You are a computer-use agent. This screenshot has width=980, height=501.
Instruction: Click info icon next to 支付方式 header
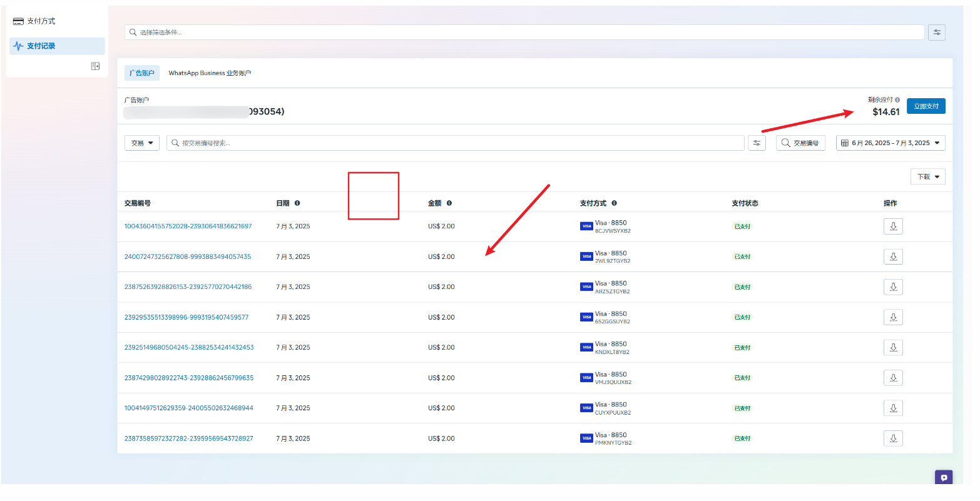coord(614,203)
